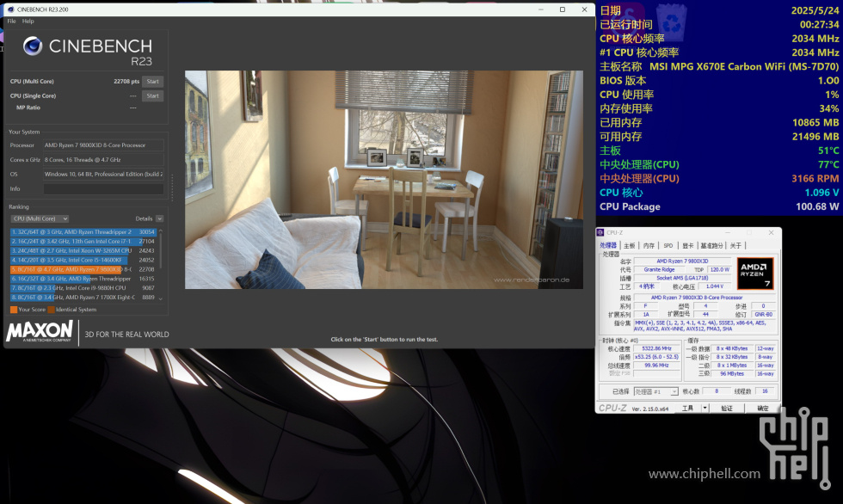Click the TDP 120.0 W value in CPU-Z
Screen dimensions: 843x504
(719, 270)
